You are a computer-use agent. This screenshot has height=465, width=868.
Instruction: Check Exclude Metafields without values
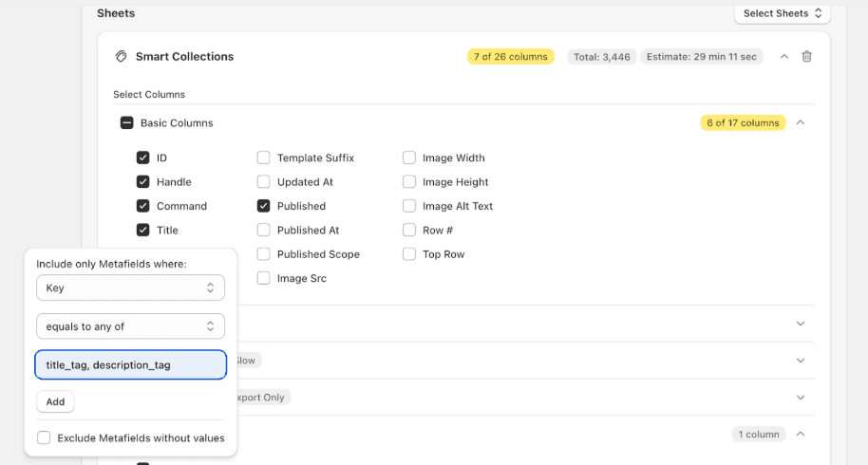click(44, 437)
